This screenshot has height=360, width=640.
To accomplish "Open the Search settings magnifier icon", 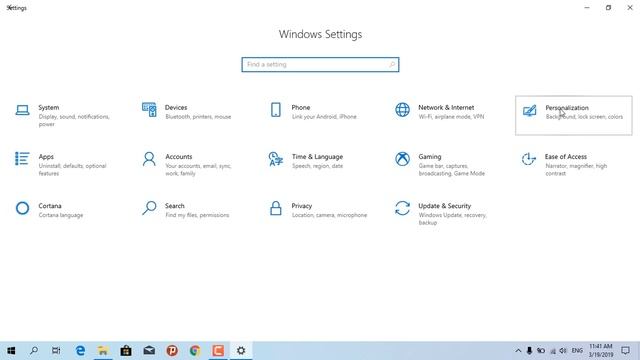I will [x=149, y=208].
